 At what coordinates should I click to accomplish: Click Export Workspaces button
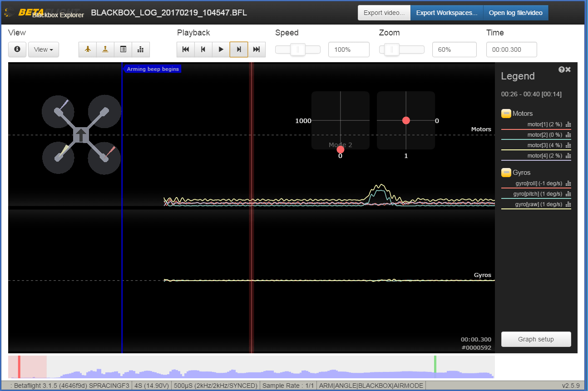click(x=447, y=13)
